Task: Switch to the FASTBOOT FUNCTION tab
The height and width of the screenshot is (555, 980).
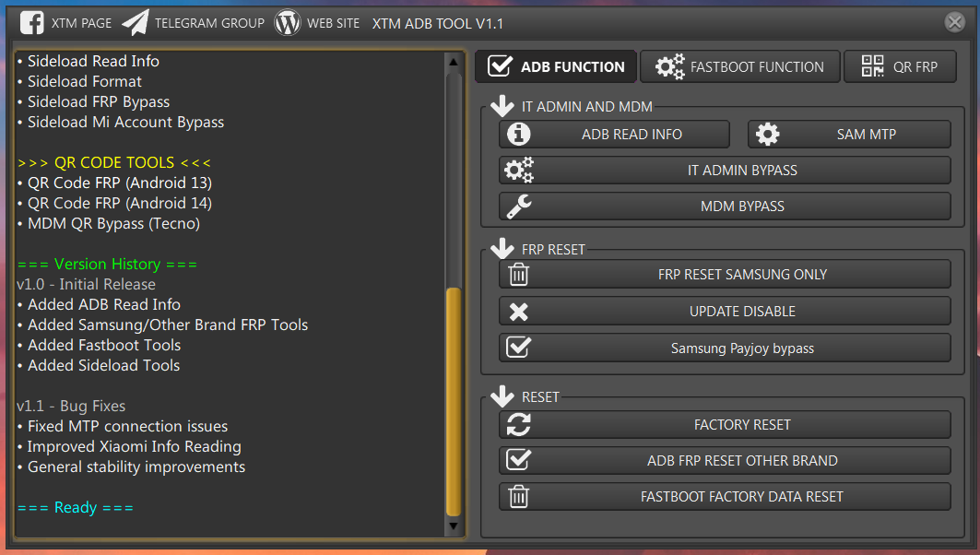Action: coord(740,66)
